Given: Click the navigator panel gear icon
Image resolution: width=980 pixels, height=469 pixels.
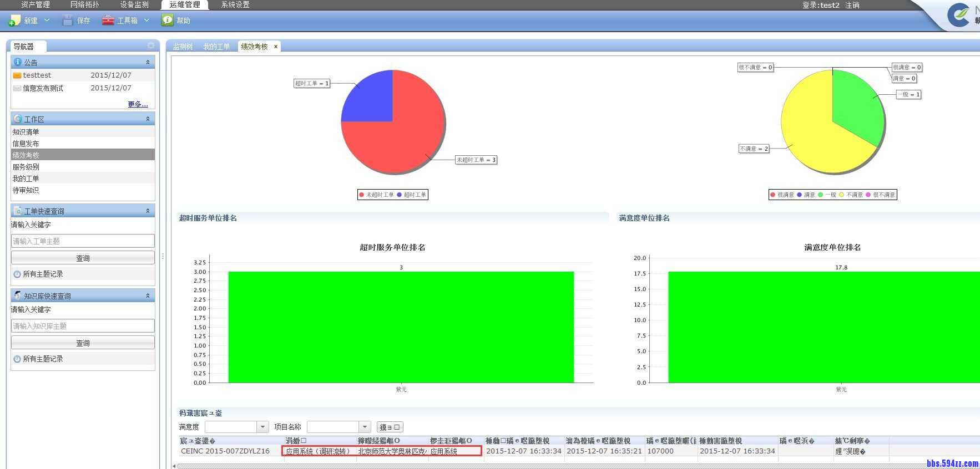Looking at the screenshot, I should pos(150,46).
